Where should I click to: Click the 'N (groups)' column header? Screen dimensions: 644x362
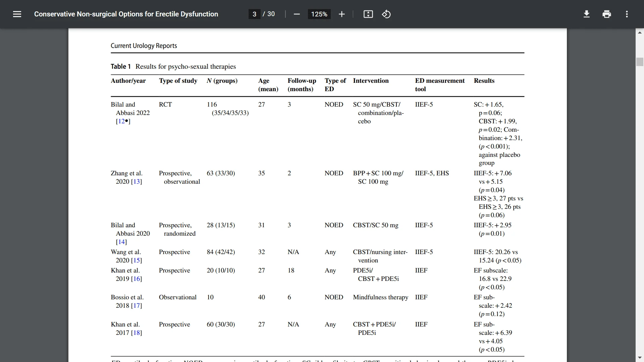222,81
